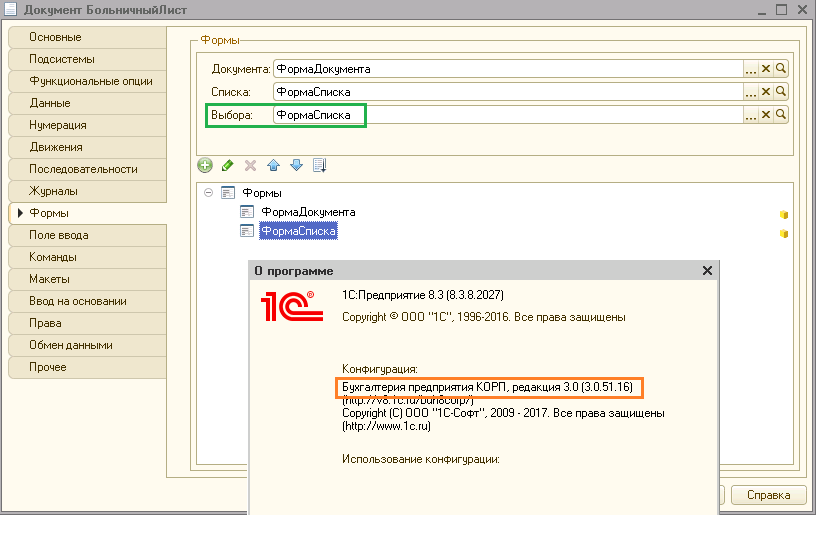Click inside the Списка form input field
Image resolution: width=821 pixels, height=542 pixels.
508,92
